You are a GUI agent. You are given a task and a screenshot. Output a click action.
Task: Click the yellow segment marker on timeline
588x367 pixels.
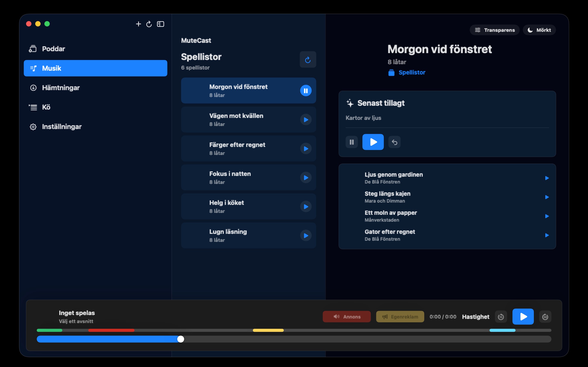click(x=268, y=330)
